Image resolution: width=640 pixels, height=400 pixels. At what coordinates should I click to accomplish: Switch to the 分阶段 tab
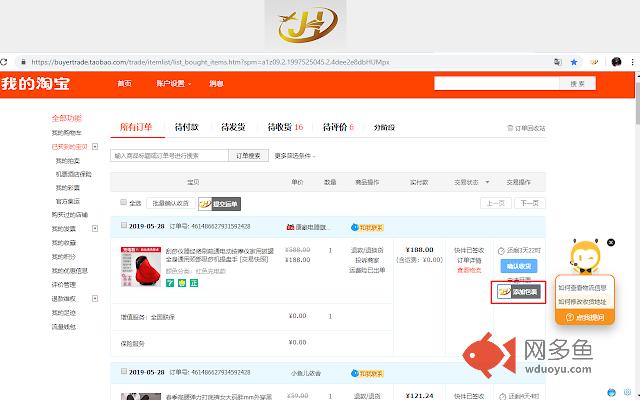[384, 127]
